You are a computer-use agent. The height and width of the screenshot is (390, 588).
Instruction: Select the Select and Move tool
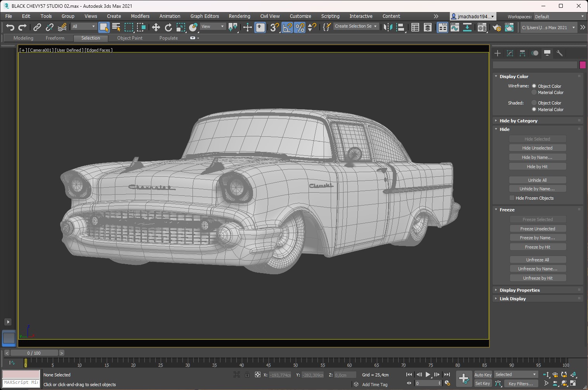click(156, 27)
